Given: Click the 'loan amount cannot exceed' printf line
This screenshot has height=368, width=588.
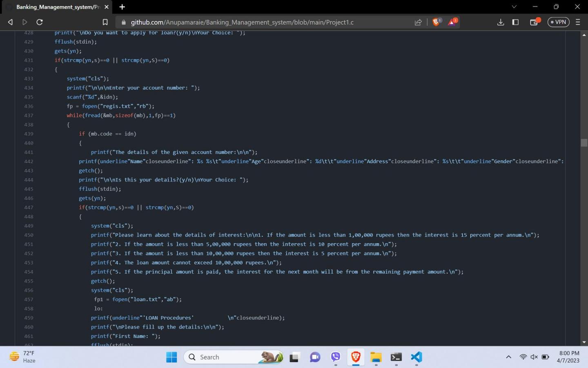Looking at the screenshot, I should pos(186,263).
